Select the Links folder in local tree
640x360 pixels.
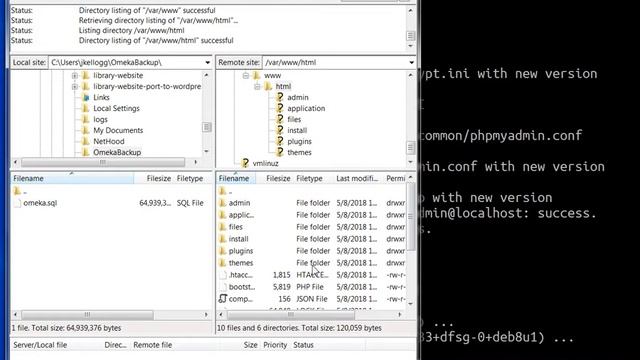point(101,98)
